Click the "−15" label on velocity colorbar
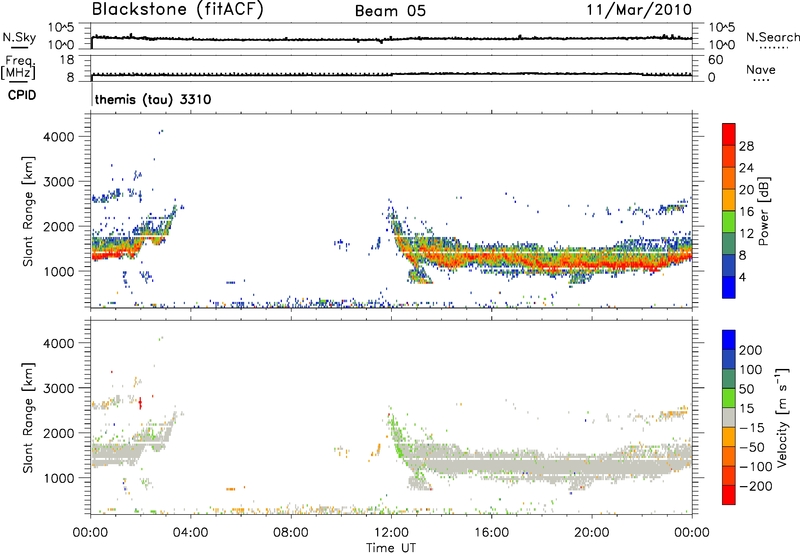Screen dimensions: 800x554 coord(752,428)
